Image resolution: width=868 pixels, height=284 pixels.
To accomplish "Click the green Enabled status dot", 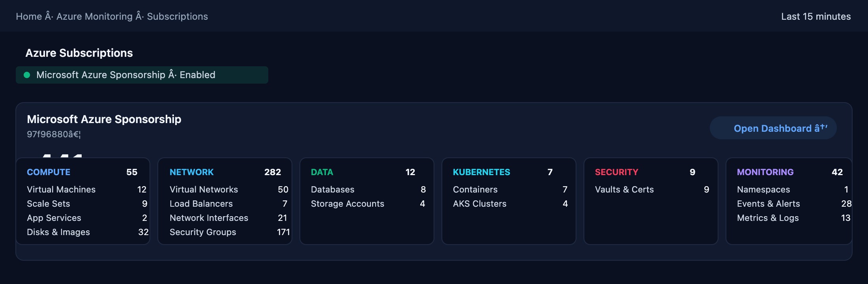I will (27, 75).
